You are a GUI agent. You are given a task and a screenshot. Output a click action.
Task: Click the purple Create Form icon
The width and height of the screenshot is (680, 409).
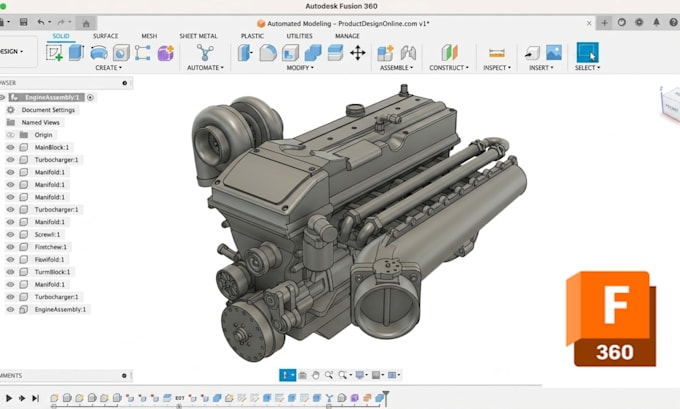click(x=165, y=53)
